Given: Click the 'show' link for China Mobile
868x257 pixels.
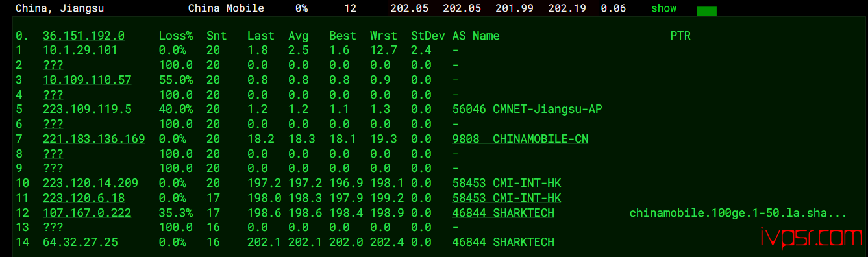Looking at the screenshot, I should click(663, 8).
